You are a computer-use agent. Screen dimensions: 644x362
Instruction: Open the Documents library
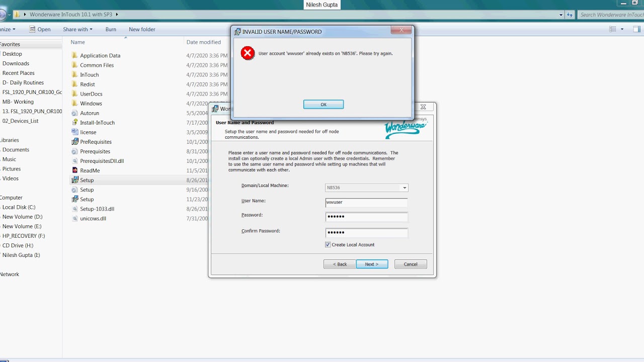tap(16, 150)
